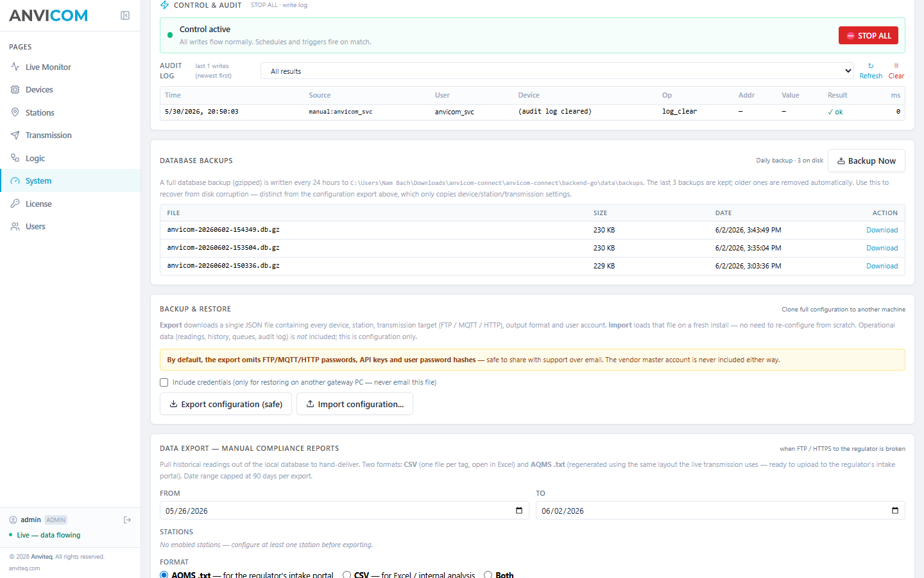Select the System page
The width and height of the screenshot is (924, 578).
point(70,181)
